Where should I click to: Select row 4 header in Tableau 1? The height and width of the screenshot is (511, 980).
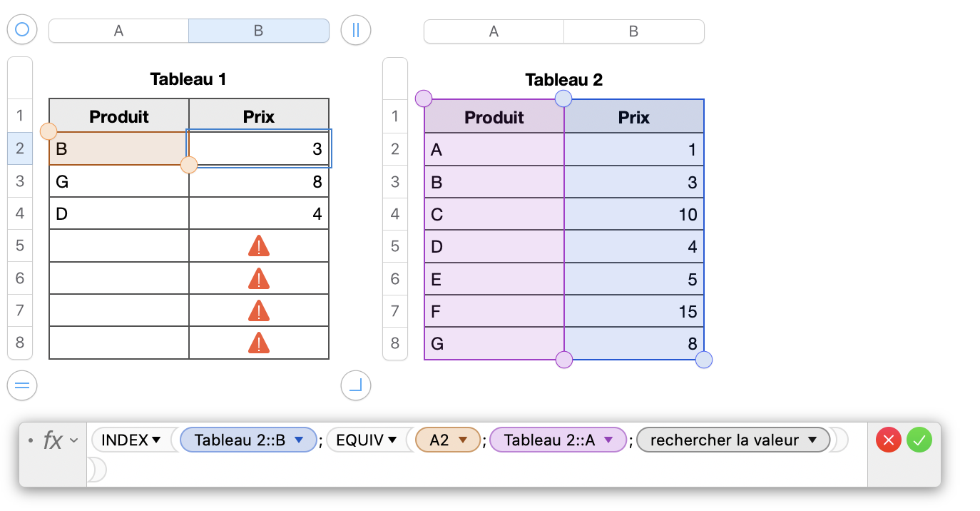pyautogui.click(x=20, y=213)
